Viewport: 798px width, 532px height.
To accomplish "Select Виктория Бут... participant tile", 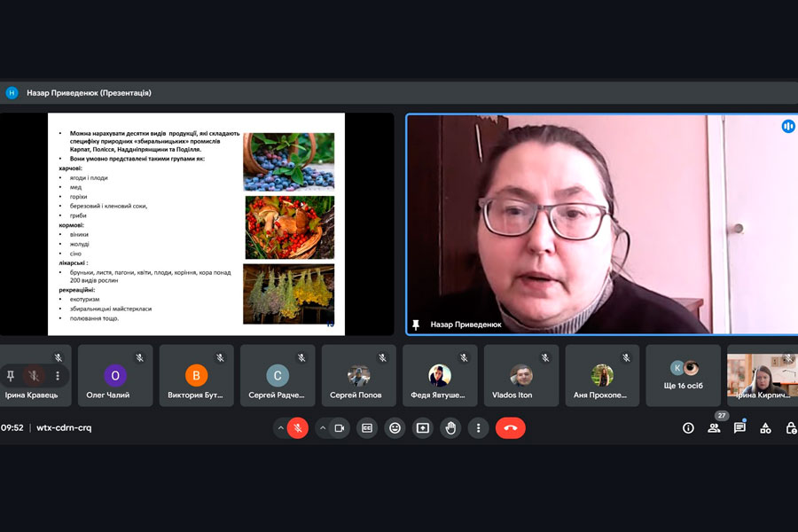I will click(x=197, y=375).
